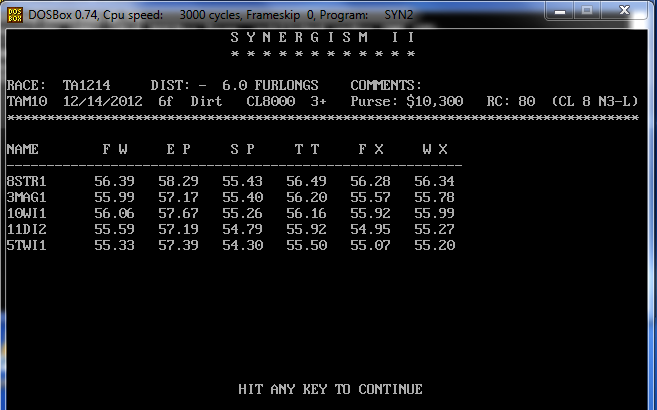Click the T T column header
Screen dimensions: 657x410
coord(307,149)
